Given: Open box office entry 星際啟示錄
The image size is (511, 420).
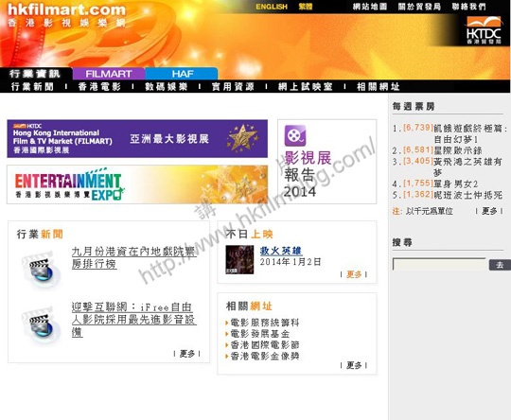Looking at the screenshot, I should pyautogui.click(x=458, y=150).
